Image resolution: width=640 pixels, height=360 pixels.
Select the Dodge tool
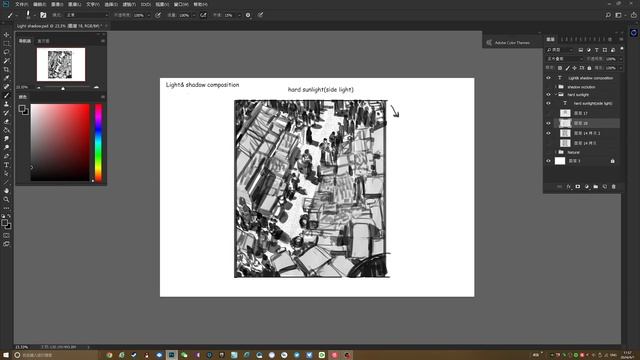point(7,147)
